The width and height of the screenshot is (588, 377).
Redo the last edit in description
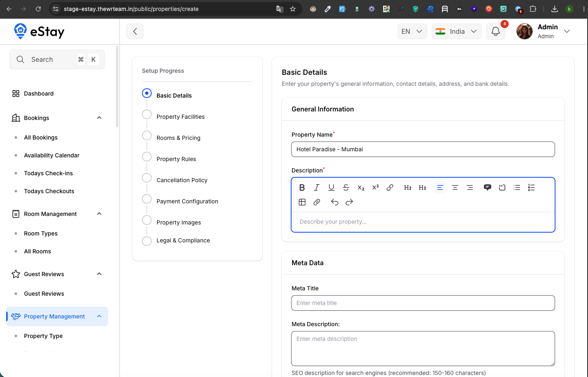click(349, 202)
